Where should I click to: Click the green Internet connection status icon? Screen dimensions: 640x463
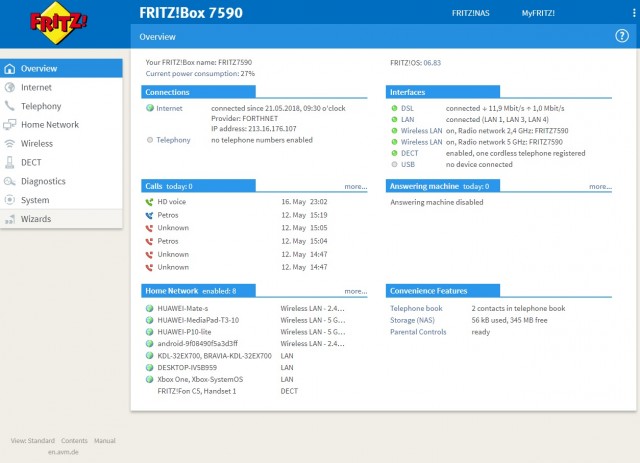click(x=150, y=108)
